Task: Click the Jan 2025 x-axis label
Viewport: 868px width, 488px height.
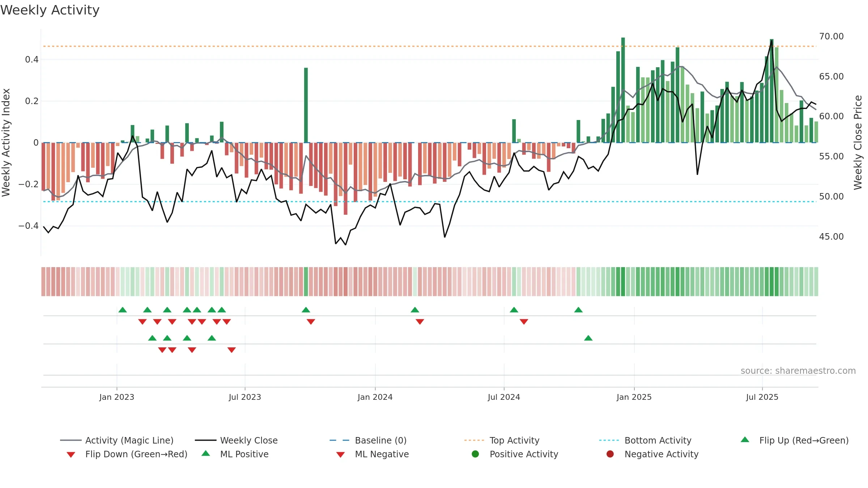Action: click(x=634, y=397)
